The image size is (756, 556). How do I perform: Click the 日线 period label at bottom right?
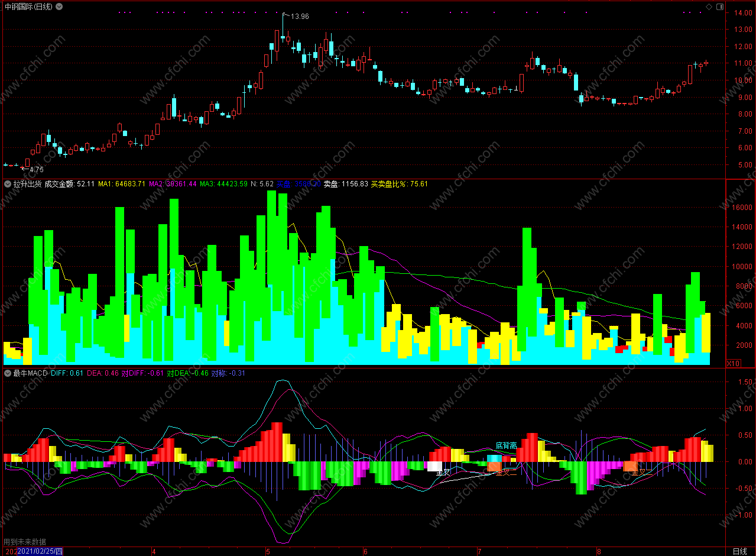click(739, 551)
